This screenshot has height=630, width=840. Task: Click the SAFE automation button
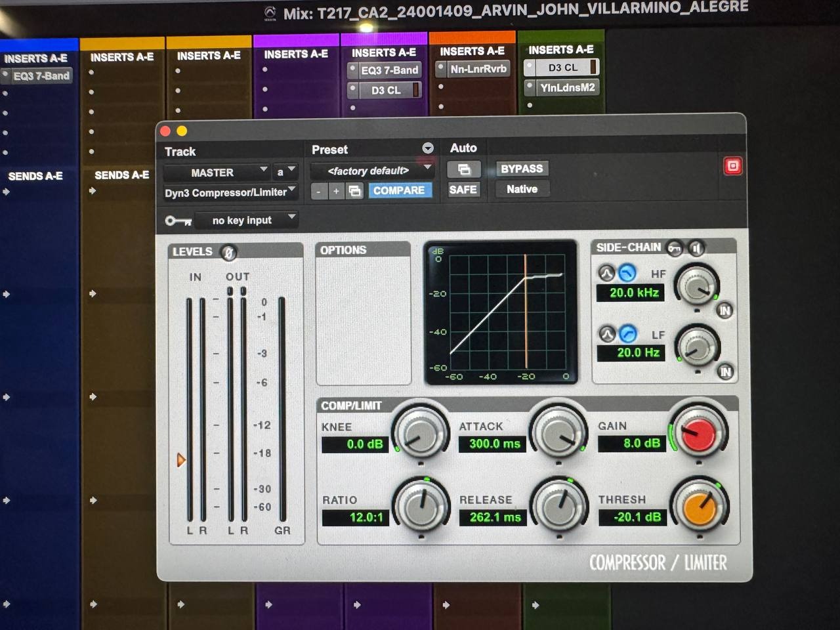coord(463,189)
